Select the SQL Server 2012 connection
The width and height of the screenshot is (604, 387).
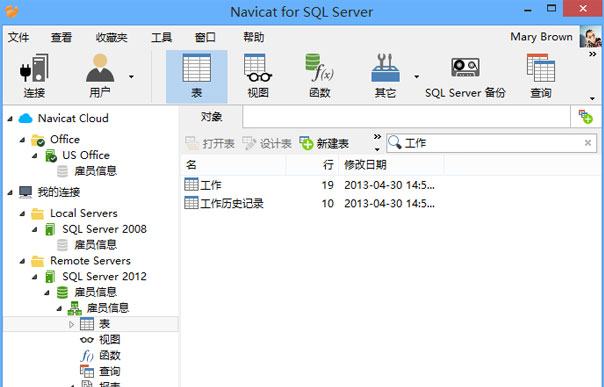click(96, 276)
